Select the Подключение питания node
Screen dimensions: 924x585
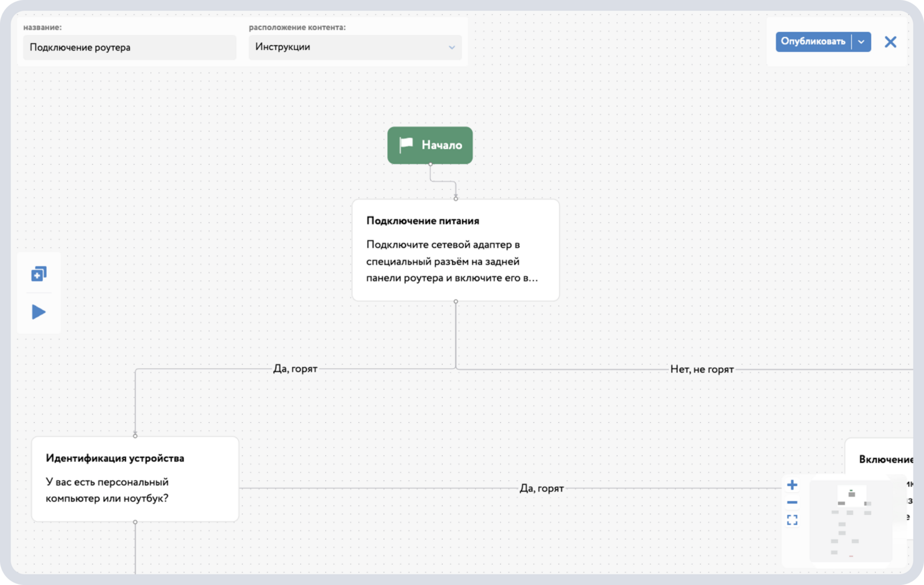pos(455,249)
